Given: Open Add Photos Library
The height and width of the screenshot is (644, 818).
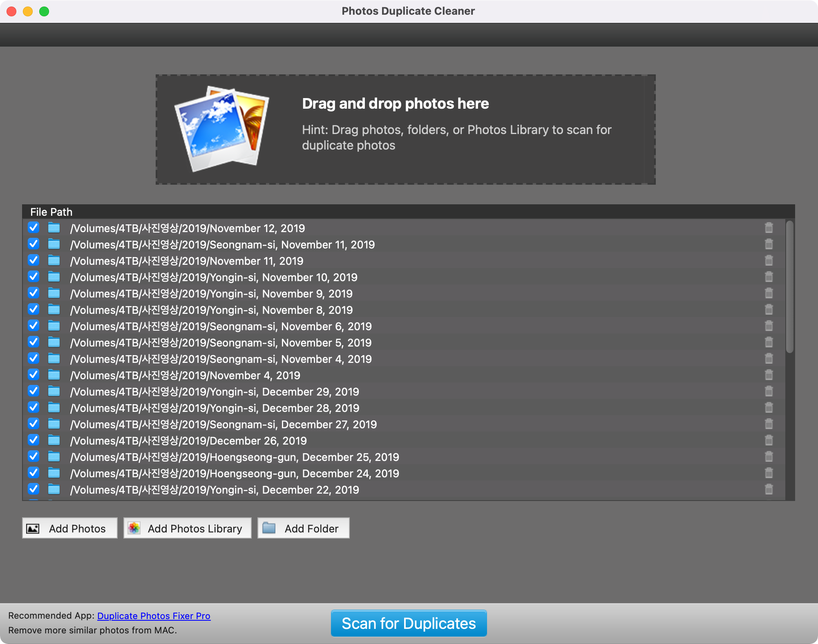Looking at the screenshot, I should tap(187, 528).
